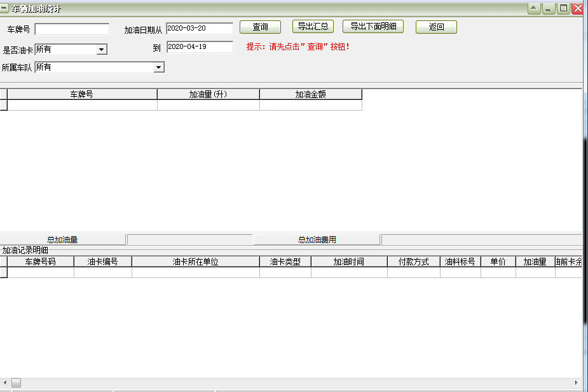Click the 返回 button
Viewport: 588px width, 392px height.
click(436, 27)
